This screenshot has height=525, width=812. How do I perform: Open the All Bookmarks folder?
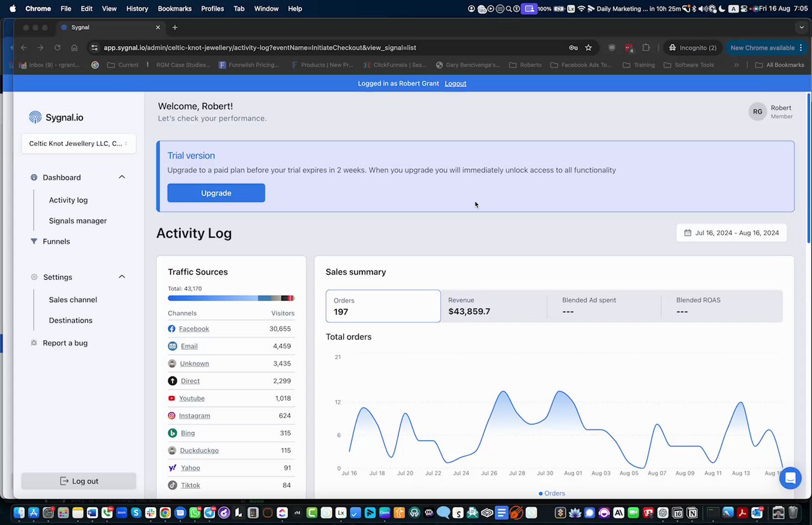780,65
